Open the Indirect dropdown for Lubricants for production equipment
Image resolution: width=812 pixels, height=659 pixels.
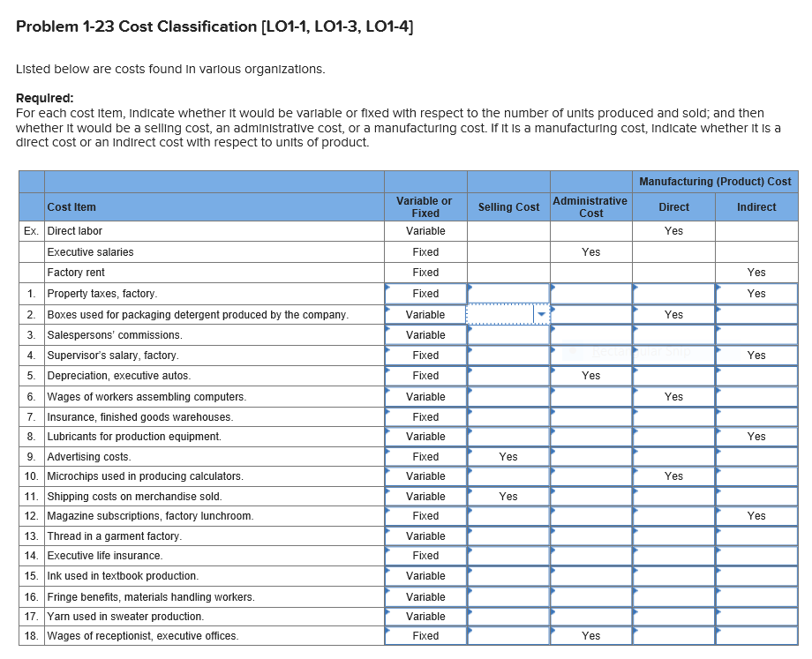(756, 436)
